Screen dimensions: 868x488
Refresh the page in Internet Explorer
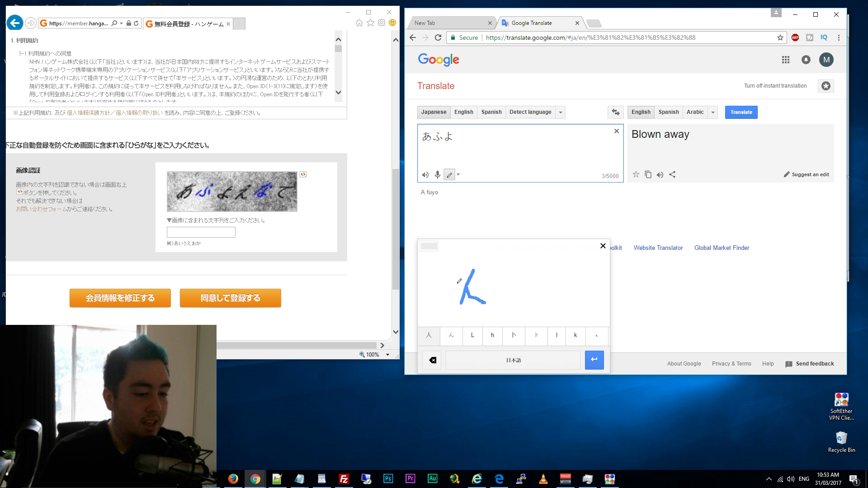point(136,23)
